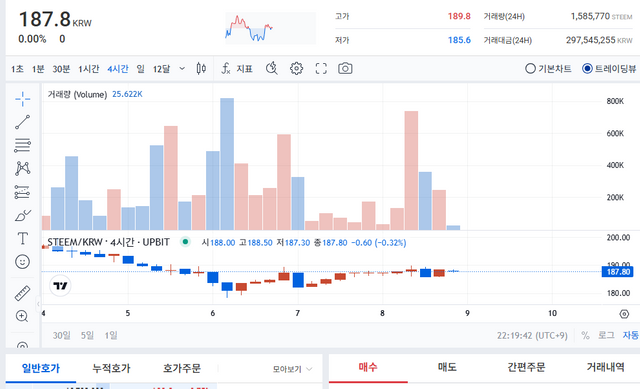Screen dimensions: 640x389
Task: Click the 1,585,770 STEEM volume value
Action: pyautogui.click(x=601, y=16)
